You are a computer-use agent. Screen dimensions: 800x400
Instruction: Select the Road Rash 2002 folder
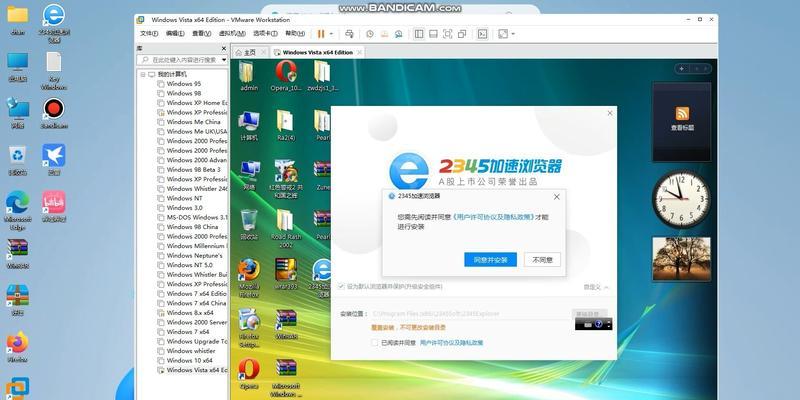pyautogui.click(x=286, y=228)
